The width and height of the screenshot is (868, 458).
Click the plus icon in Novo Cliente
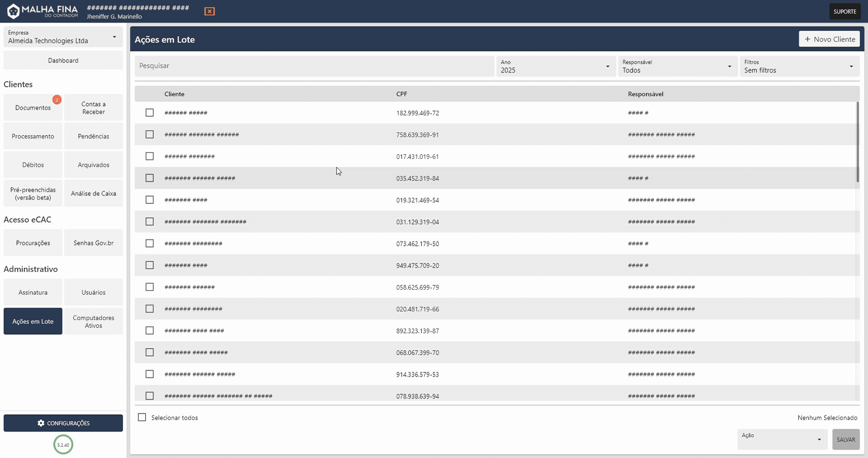tap(808, 39)
